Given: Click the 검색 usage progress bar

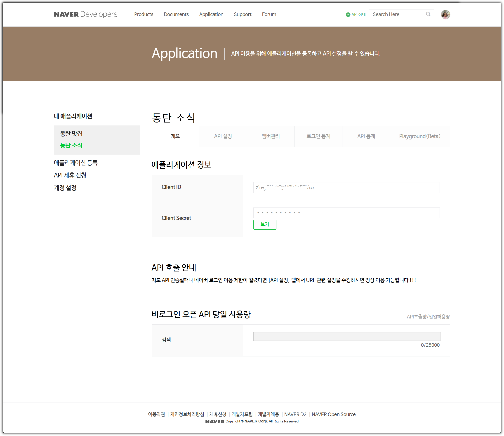Looking at the screenshot, I should (347, 336).
